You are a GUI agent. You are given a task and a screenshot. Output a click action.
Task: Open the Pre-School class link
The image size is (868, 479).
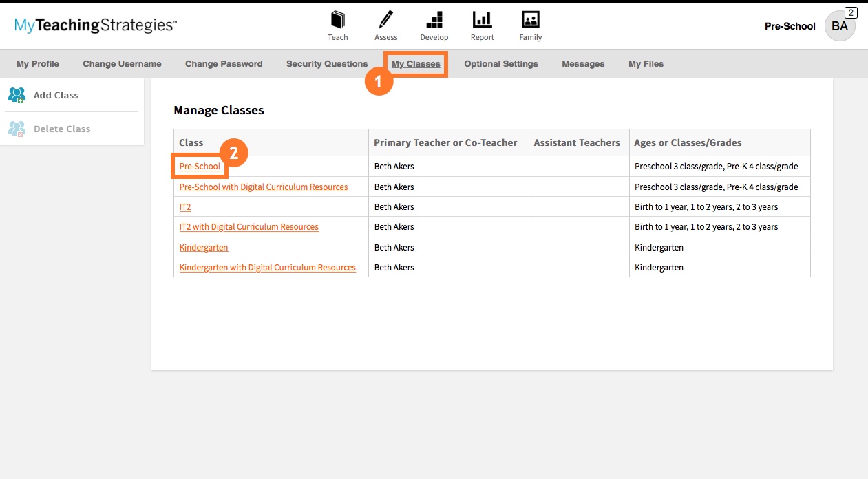tap(199, 166)
